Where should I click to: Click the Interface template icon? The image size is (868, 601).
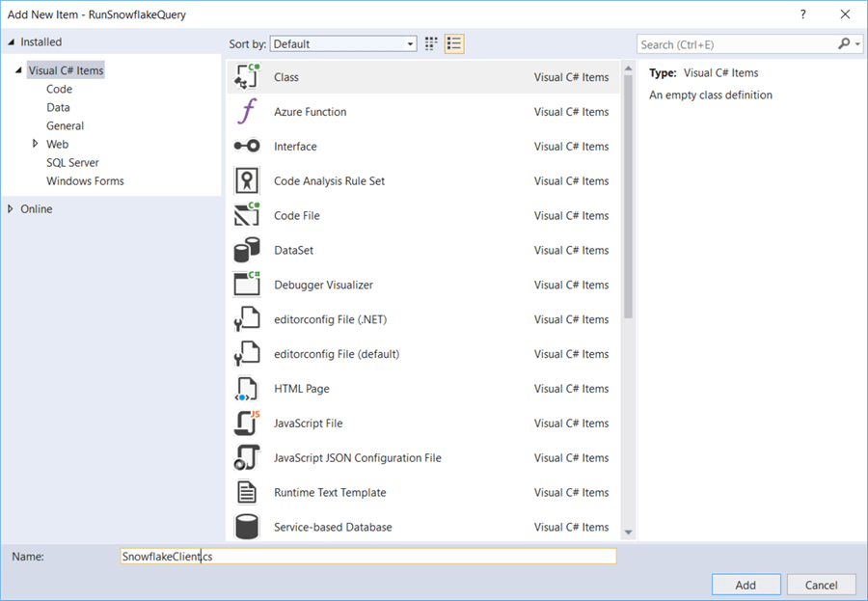(x=247, y=147)
